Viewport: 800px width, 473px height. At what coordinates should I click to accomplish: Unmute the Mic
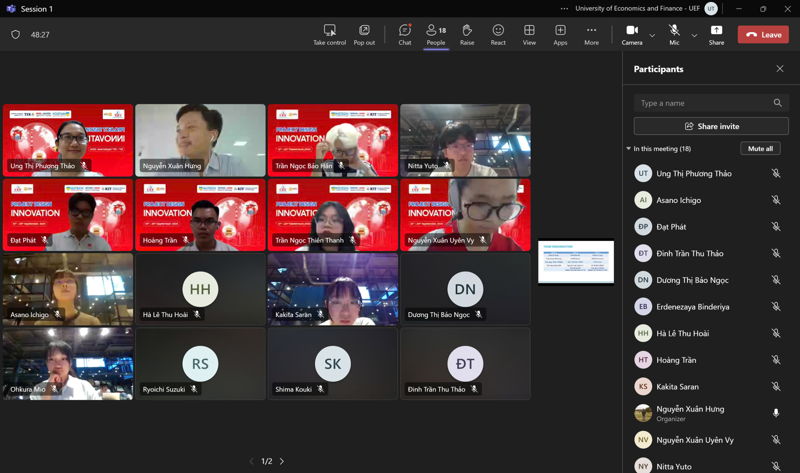[x=674, y=34]
